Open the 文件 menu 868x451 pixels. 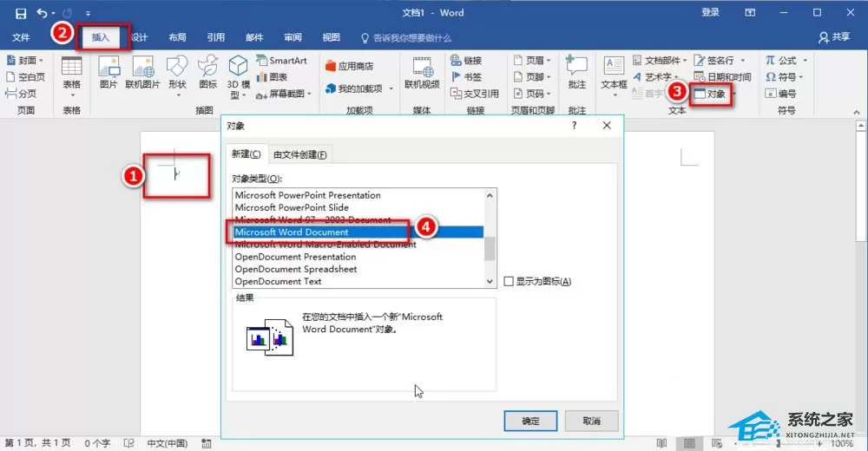pos(21,37)
